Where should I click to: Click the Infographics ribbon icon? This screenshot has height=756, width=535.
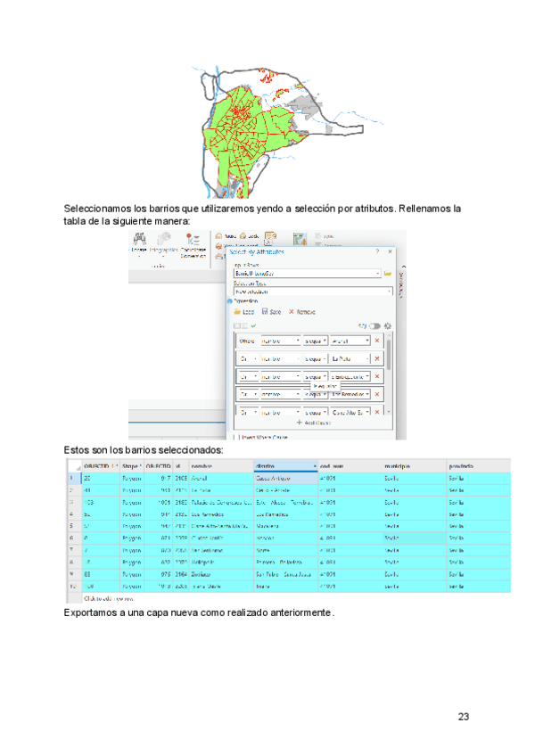click(x=164, y=239)
